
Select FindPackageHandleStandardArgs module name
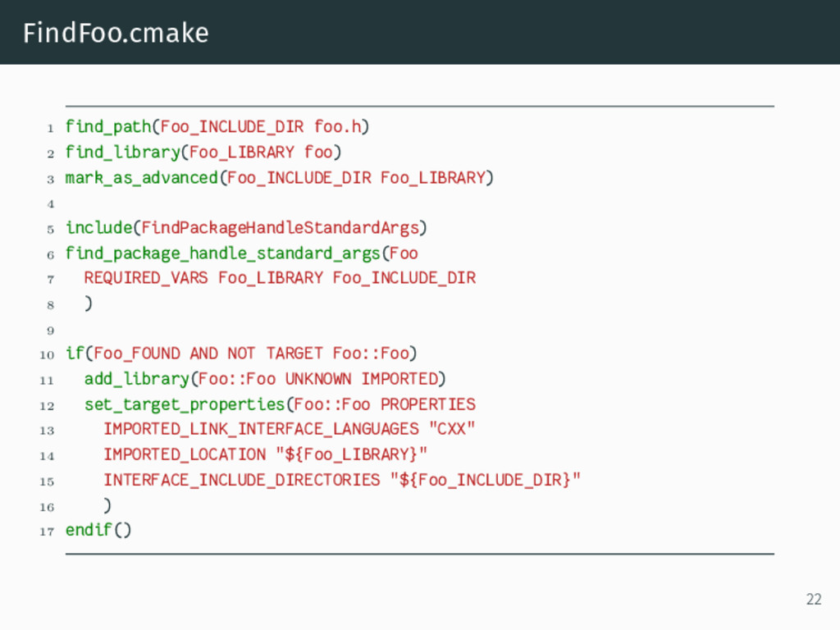click(280, 228)
